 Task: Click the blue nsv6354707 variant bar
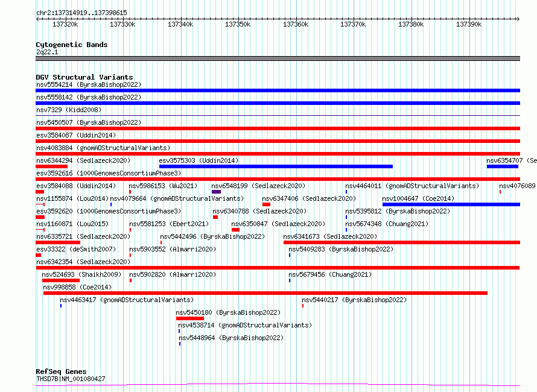click(503, 166)
